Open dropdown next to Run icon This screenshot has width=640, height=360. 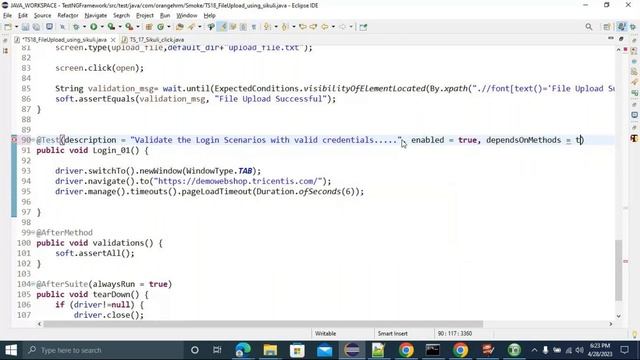pyautogui.click(x=102, y=27)
